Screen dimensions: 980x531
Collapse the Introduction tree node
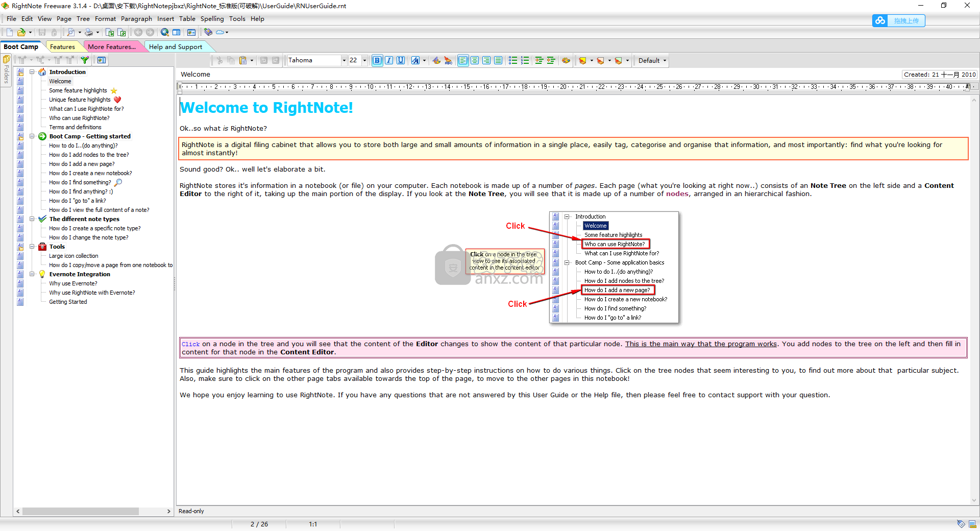[32, 72]
